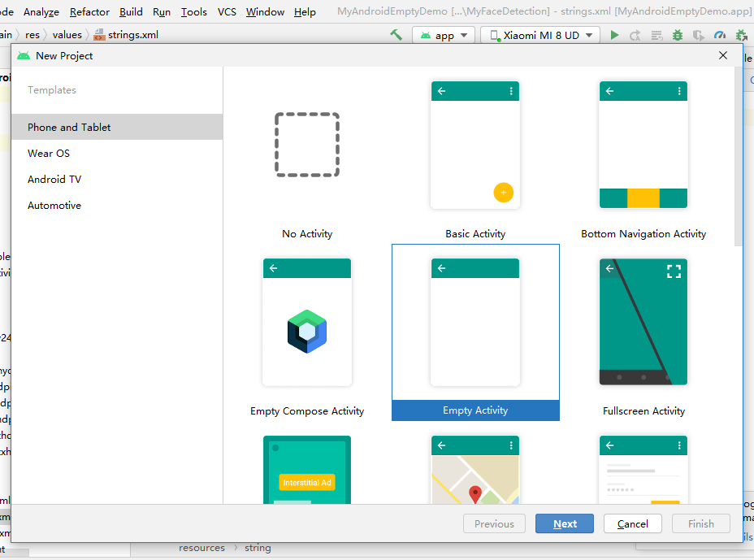Click the Finish button
754x560 pixels.
click(x=700, y=523)
